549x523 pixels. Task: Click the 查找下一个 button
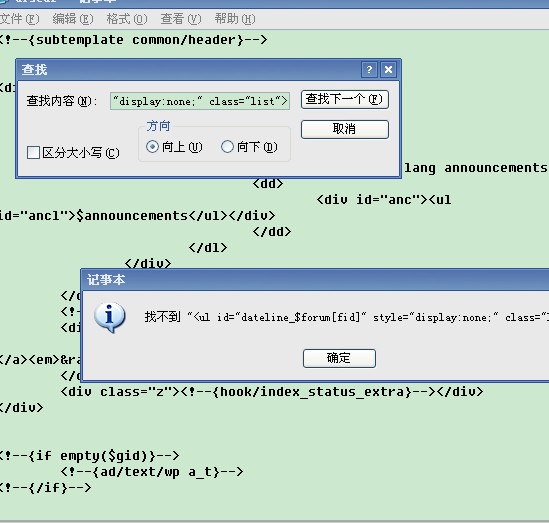(x=345, y=99)
